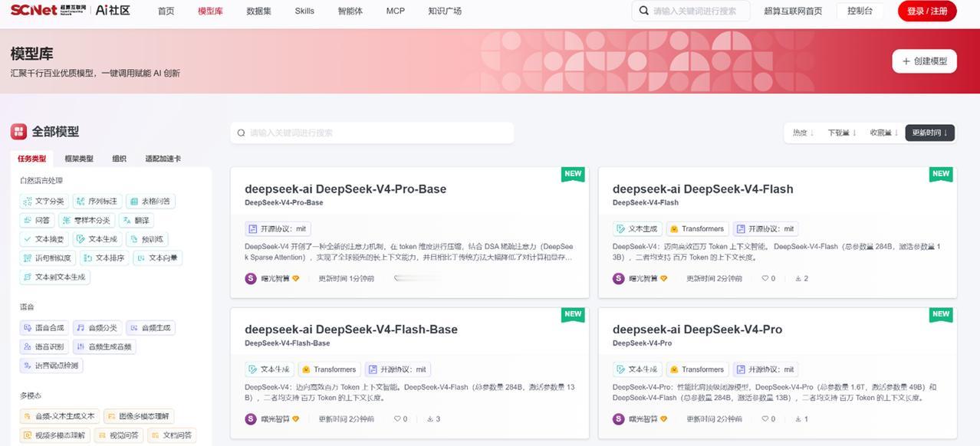The height and width of the screenshot is (446, 980).
Task: Click the 曙光智算 avatar on DeepSeek-V4-Pro-Base card
Action: (251, 278)
